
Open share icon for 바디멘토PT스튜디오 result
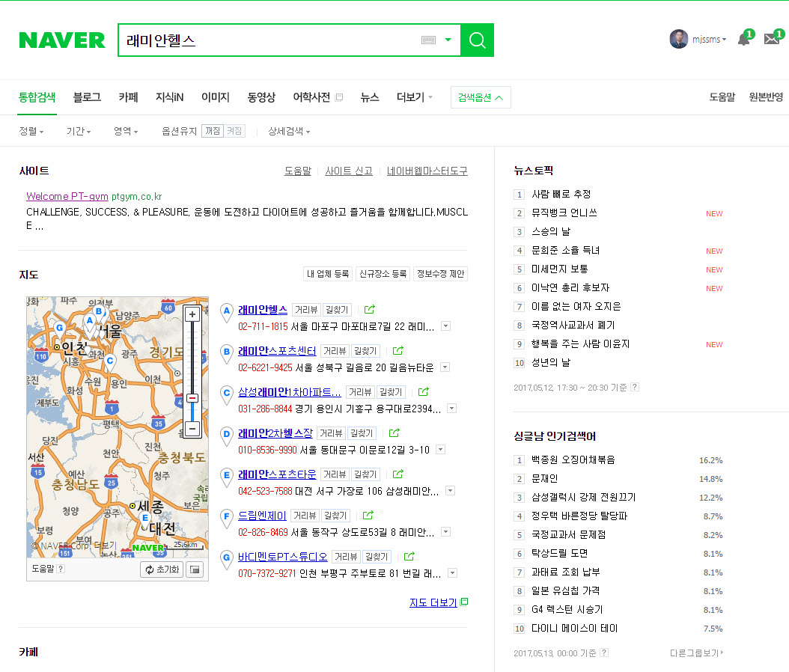point(409,556)
